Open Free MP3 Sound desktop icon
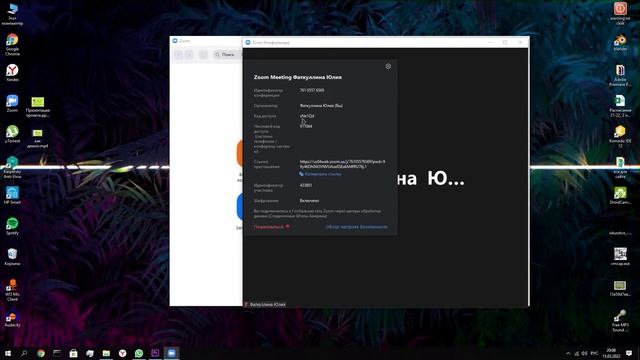The image size is (640, 360). 620,320
